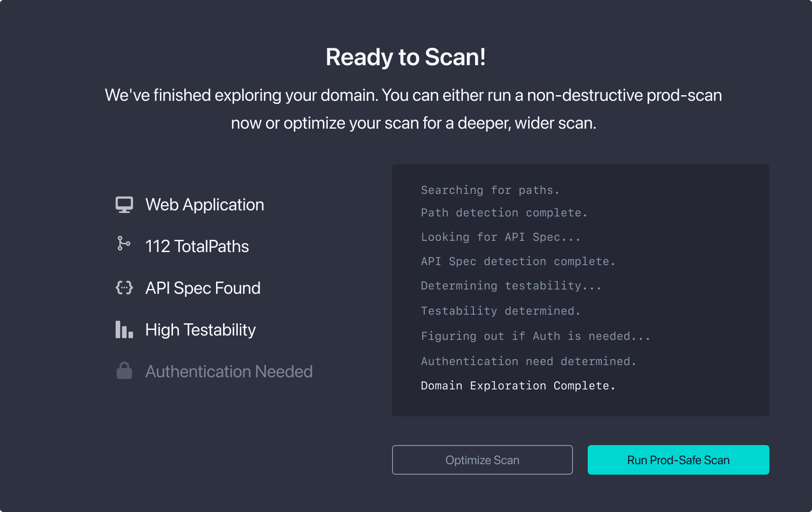The width and height of the screenshot is (812, 512).
Task: Click the Ready to Scan heading
Action: (406, 57)
